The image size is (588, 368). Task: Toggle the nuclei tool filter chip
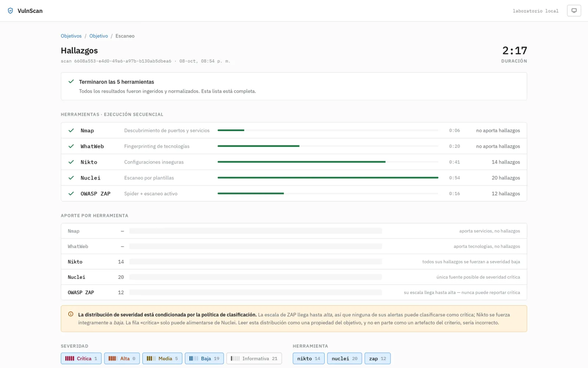click(344, 358)
